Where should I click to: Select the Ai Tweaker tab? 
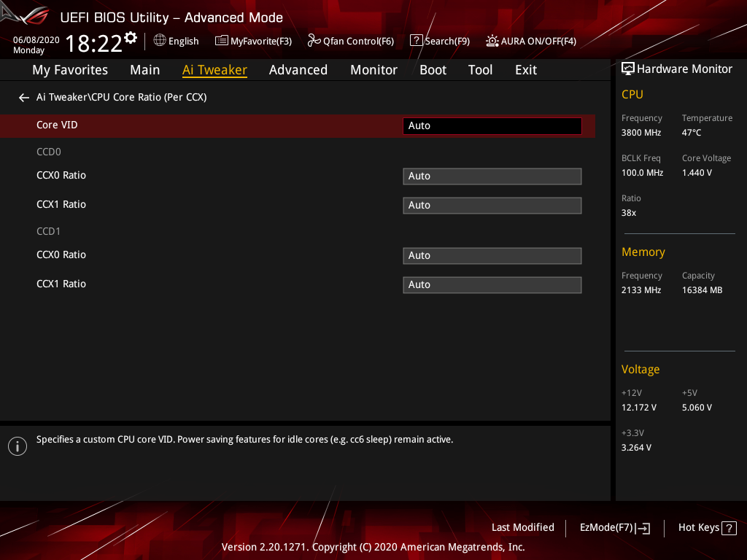click(x=215, y=70)
